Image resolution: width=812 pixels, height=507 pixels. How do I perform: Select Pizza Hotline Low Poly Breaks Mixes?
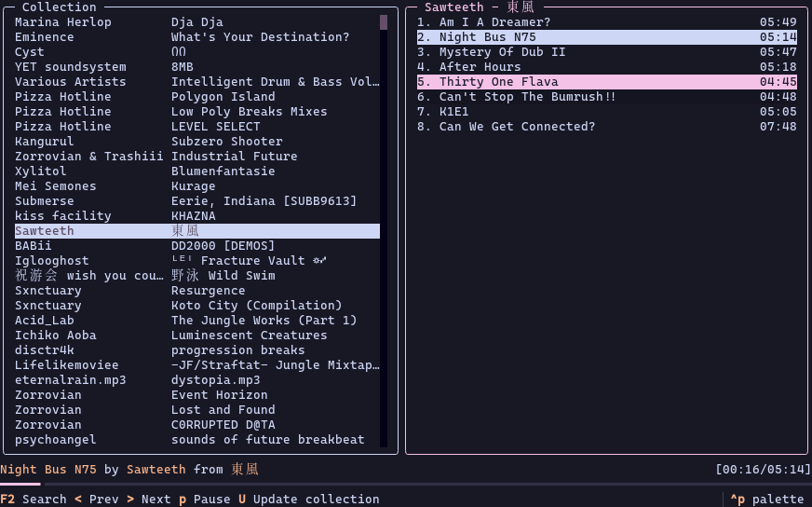click(x=196, y=112)
